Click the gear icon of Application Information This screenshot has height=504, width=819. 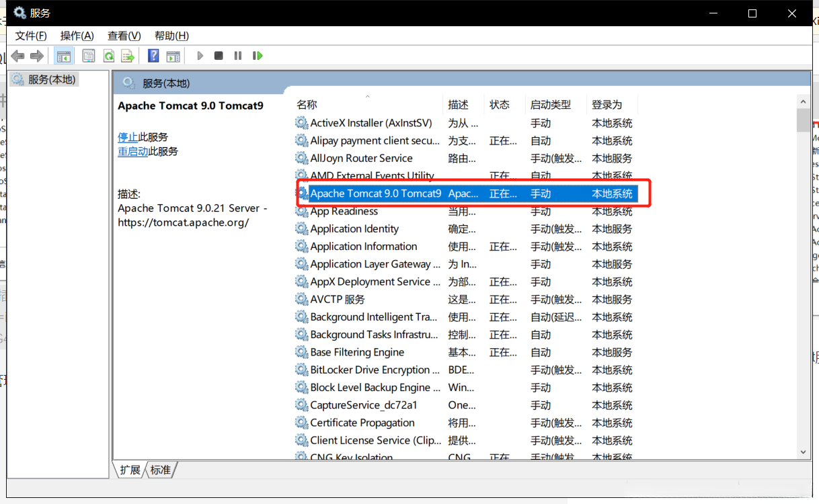point(302,246)
